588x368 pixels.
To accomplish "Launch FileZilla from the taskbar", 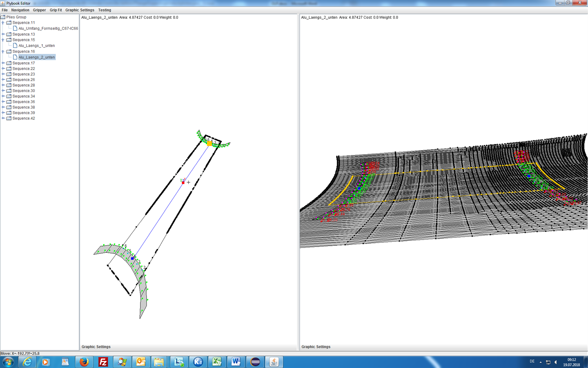I will coord(103,362).
